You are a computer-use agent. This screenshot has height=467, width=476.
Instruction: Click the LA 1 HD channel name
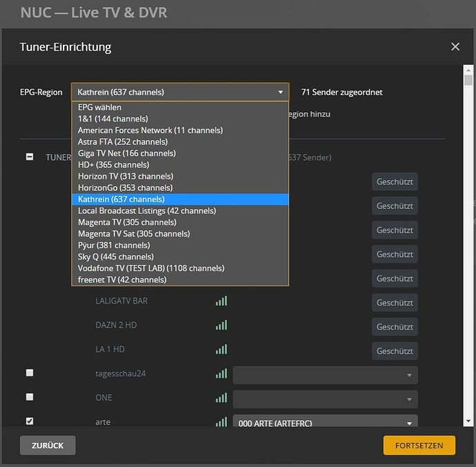110,350
